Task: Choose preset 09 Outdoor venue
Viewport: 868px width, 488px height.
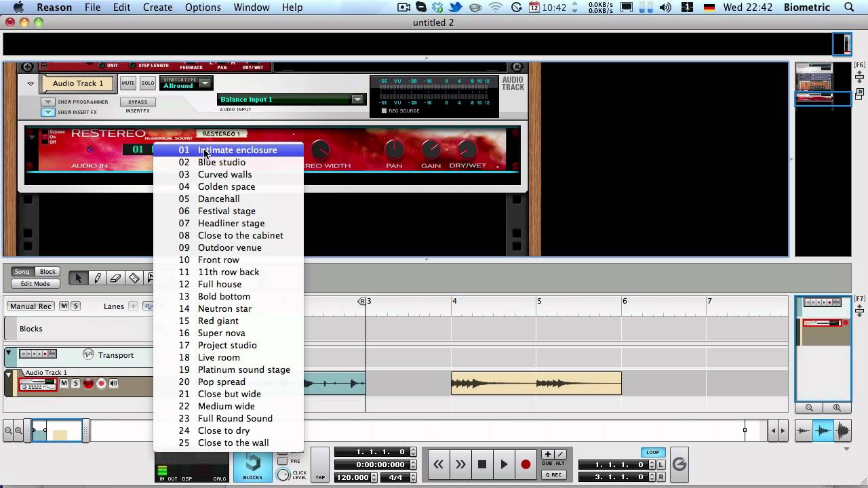Action: click(229, 247)
